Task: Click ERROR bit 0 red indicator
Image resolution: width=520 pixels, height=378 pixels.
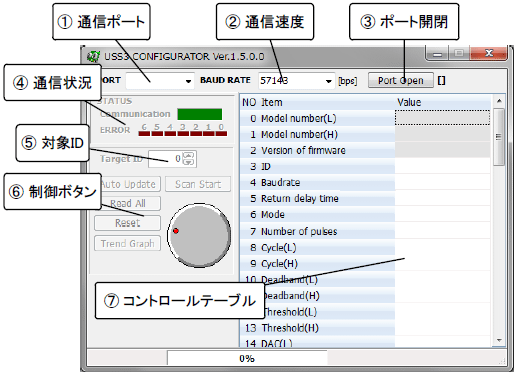Action: [221, 134]
